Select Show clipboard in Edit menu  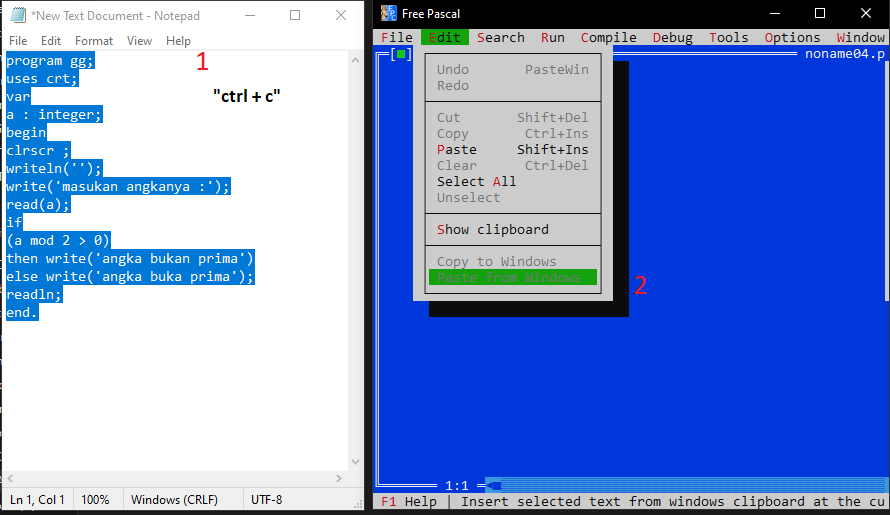click(x=513, y=229)
